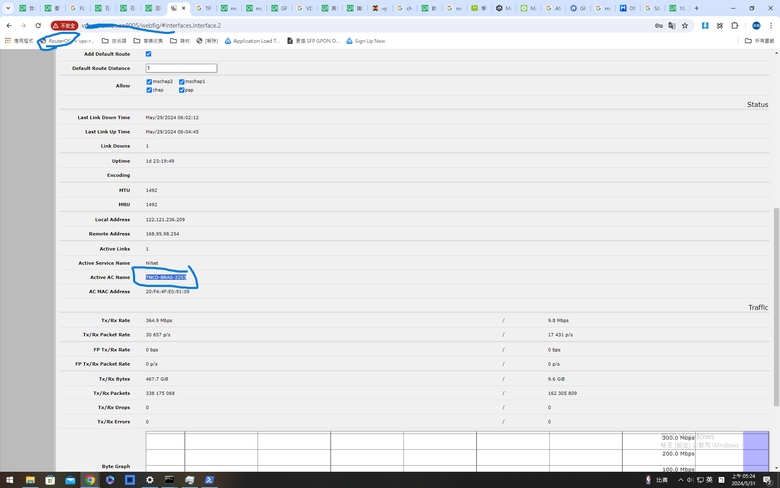The image size is (780, 488).
Task: Switch to the vp tab
Action: coord(380,8)
